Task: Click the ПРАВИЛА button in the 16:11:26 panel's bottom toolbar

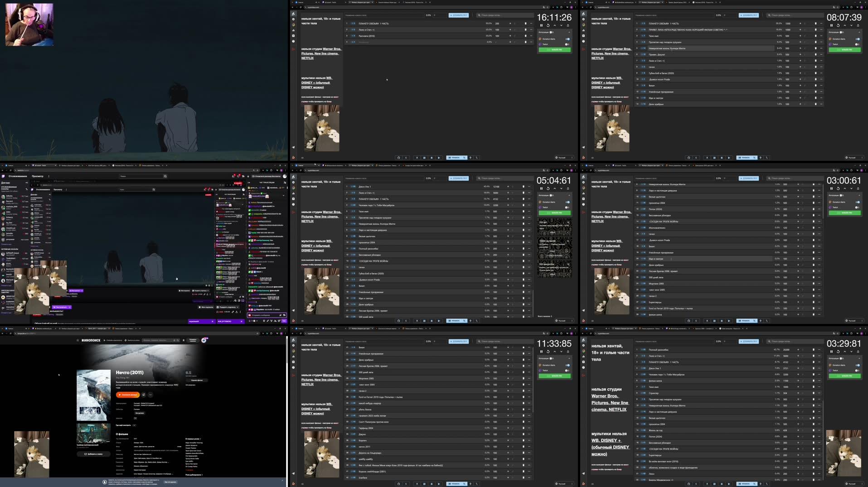Action: point(456,158)
